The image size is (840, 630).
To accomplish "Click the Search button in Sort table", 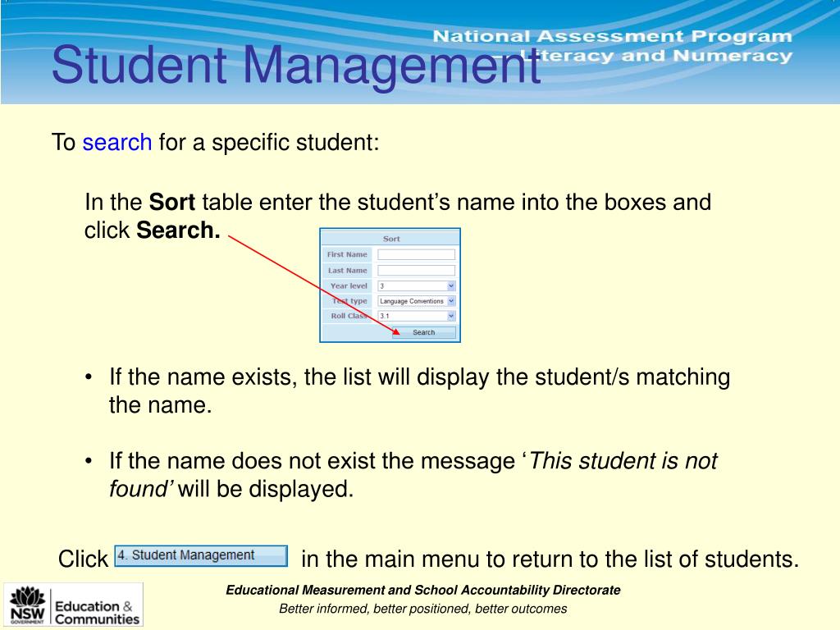I will tap(424, 333).
